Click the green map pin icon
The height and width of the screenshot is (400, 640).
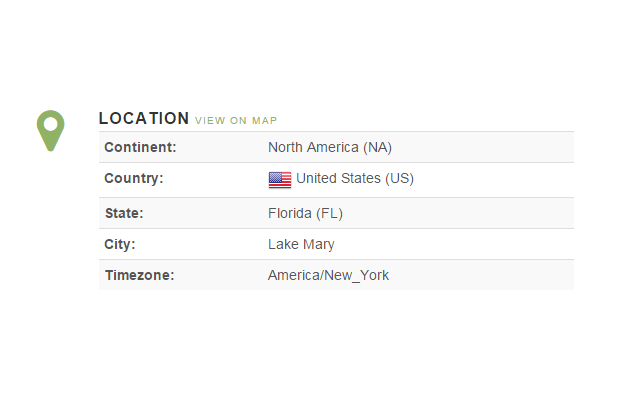51,131
